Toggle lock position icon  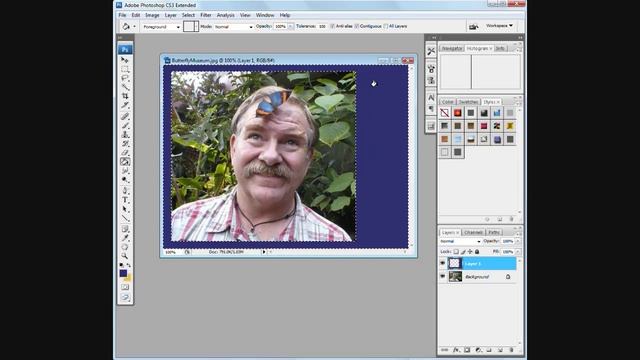tap(470, 252)
